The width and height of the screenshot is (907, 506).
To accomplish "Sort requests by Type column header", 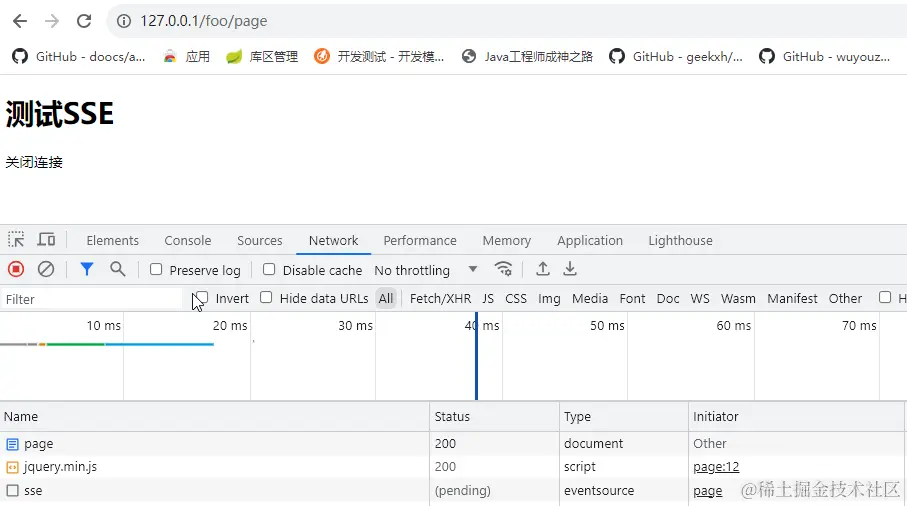I will click(x=624, y=416).
